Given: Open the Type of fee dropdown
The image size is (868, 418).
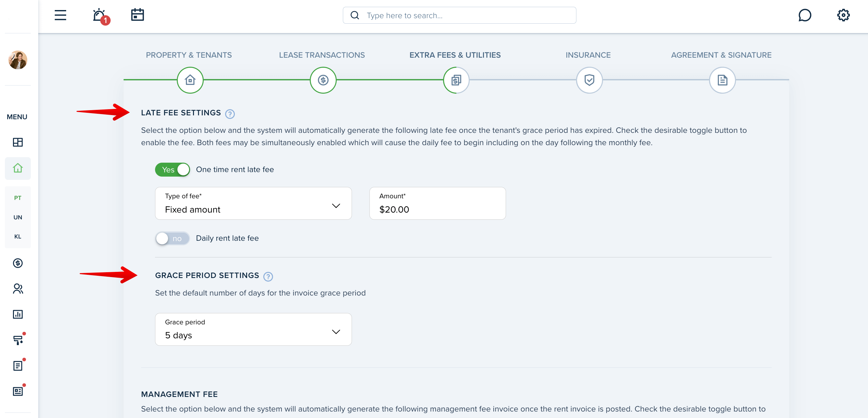Looking at the screenshot, I should 253,203.
